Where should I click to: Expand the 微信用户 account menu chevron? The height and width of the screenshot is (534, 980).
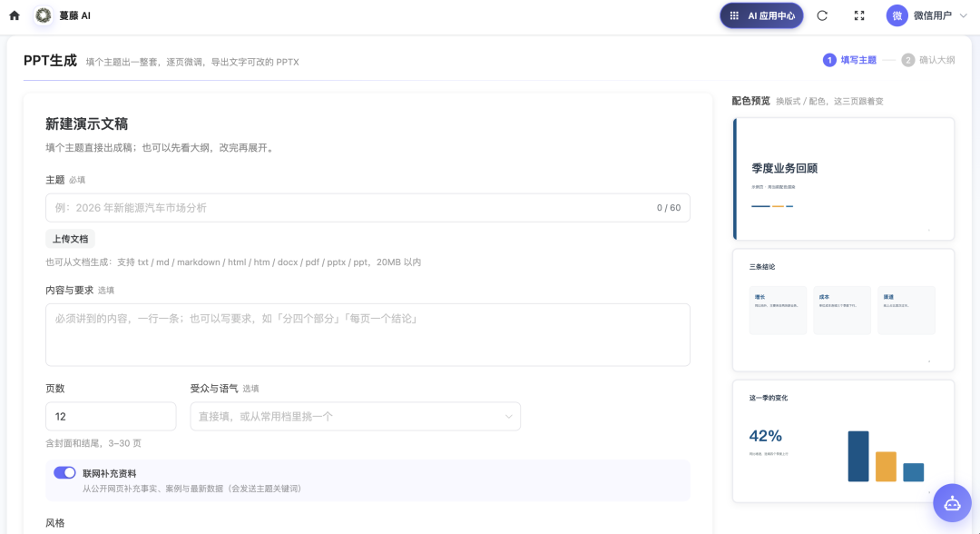pos(963,15)
